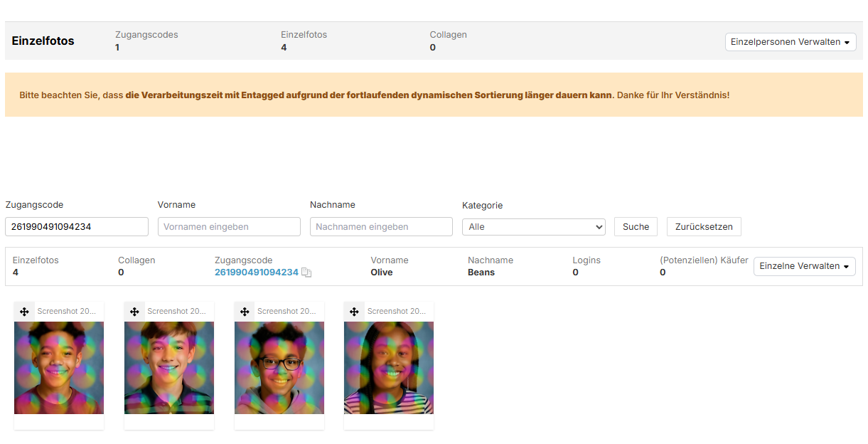Click the move handle on the second photo

coord(134,312)
